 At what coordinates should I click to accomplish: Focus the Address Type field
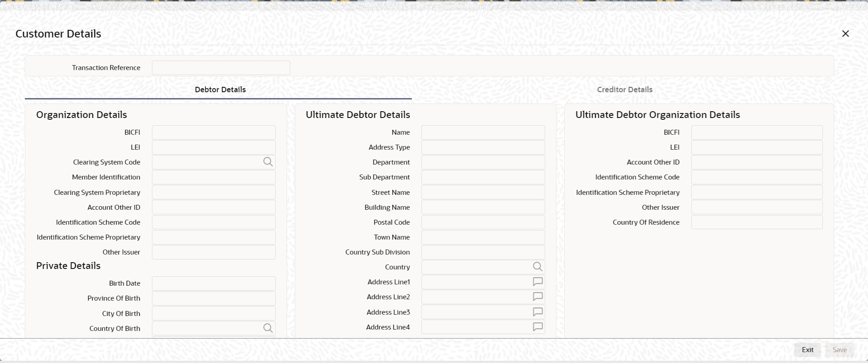coord(483,147)
